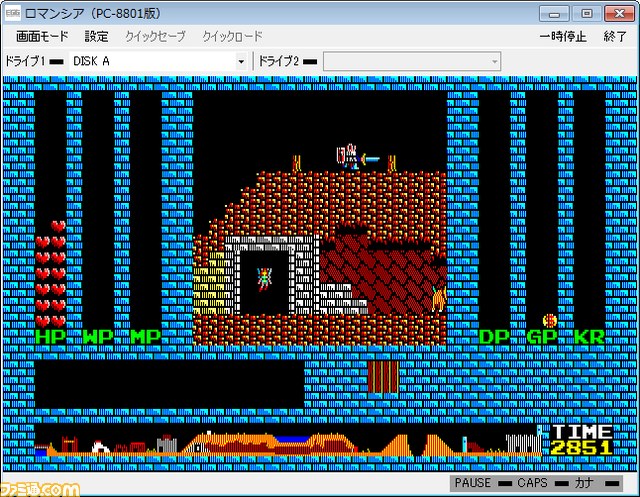This screenshot has width=640, height=497.
Task: Click the Drive 2 access indicator lamp
Action: point(311,61)
